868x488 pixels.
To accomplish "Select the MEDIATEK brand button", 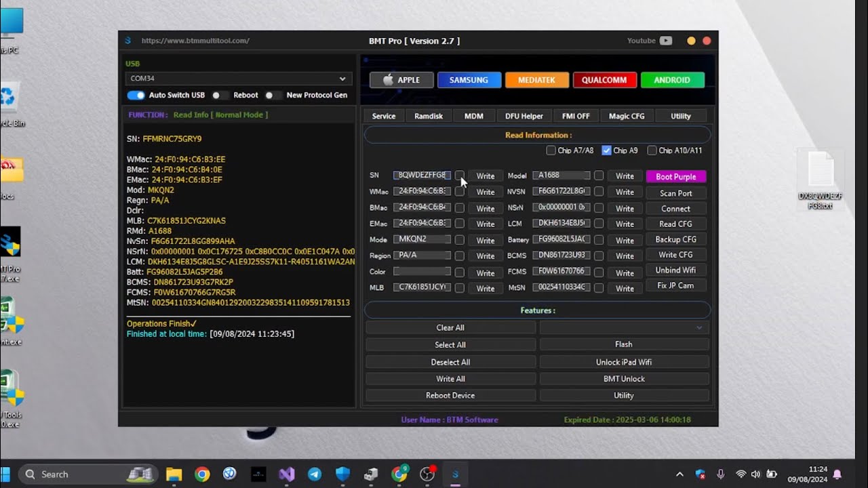I will pyautogui.click(x=537, y=80).
